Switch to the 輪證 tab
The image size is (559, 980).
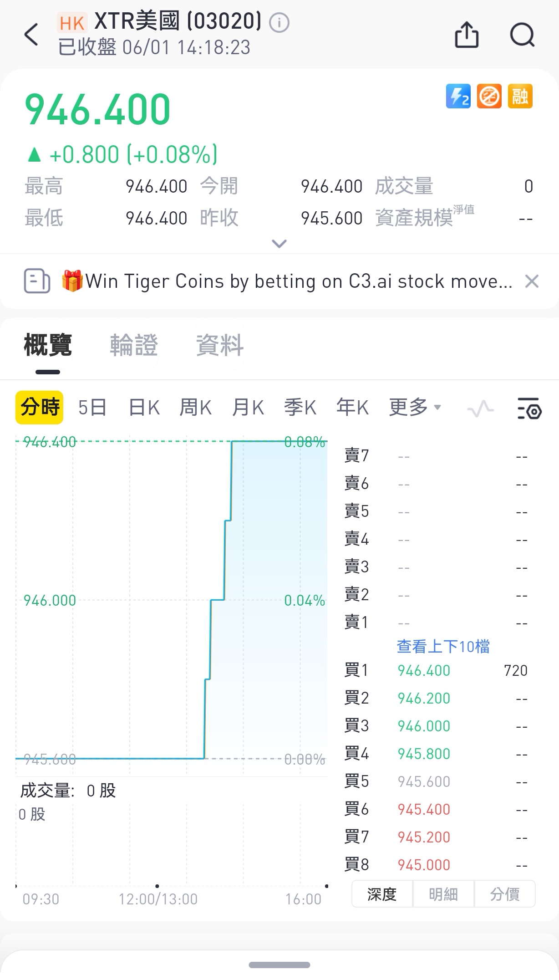(x=134, y=345)
